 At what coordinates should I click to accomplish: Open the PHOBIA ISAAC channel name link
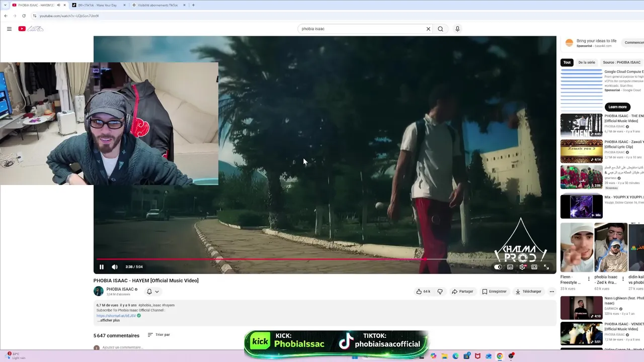pos(120,289)
